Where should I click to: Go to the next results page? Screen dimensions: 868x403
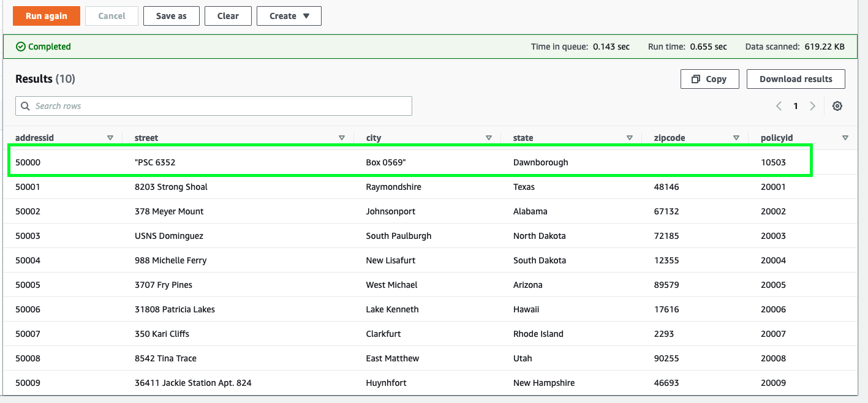click(813, 106)
